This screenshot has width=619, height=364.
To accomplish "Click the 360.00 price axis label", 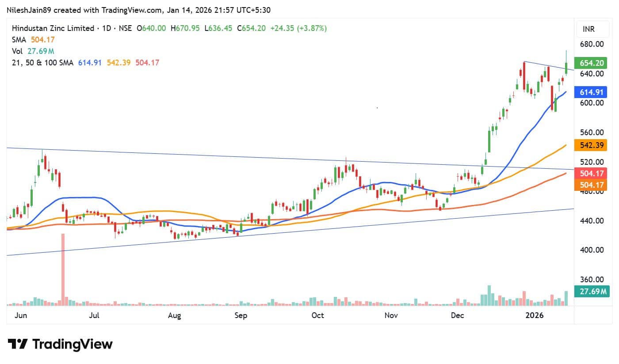I will point(592,280).
